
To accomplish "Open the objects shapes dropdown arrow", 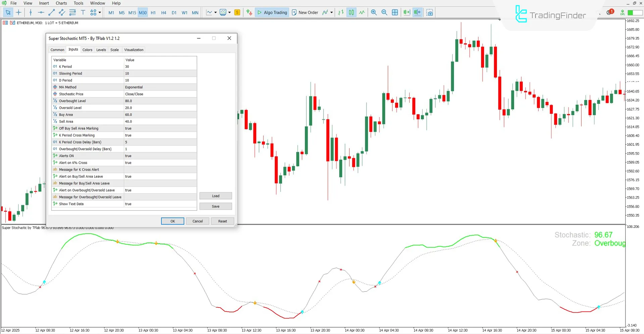I will click(100, 12).
